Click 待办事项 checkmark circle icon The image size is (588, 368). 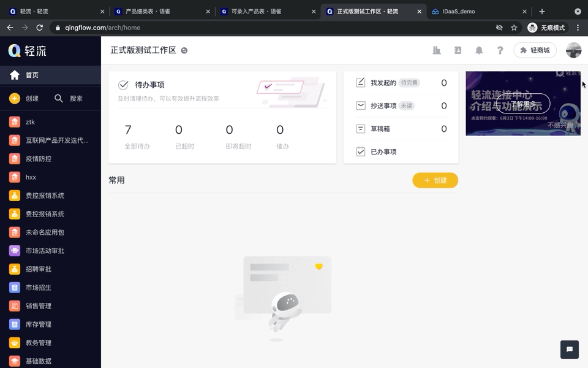tap(123, 85)
